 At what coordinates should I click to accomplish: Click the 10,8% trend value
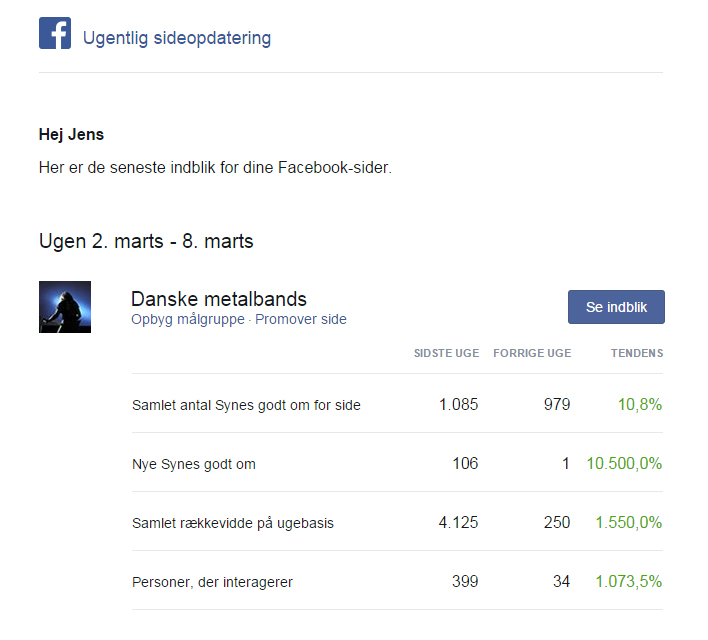pos(640,404)
